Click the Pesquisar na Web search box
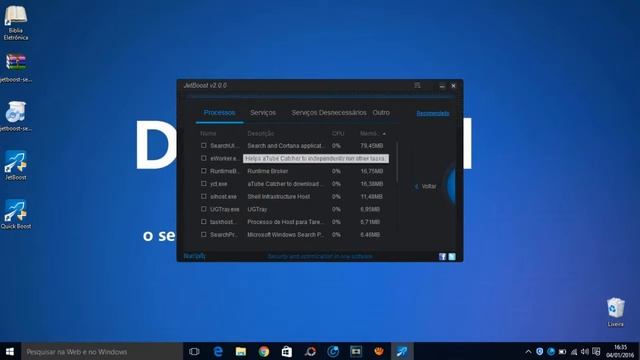This screenshot has width=640, height=360. click(x=102, y=351)
